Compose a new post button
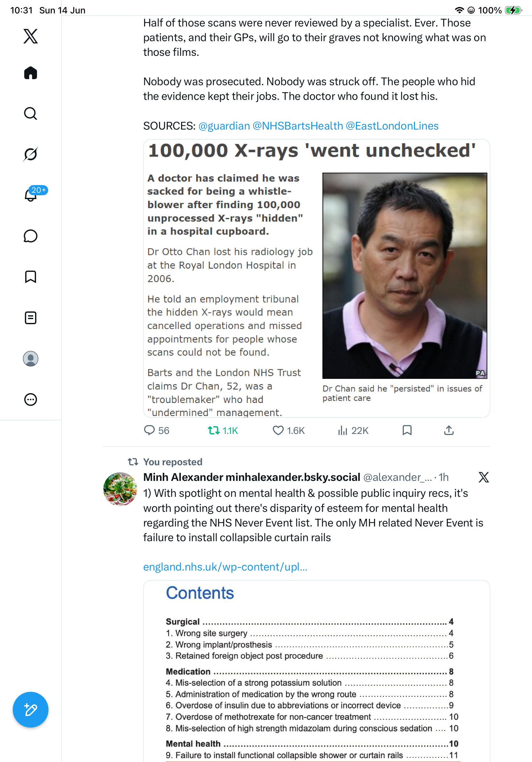532x762 pixels. 31,710
